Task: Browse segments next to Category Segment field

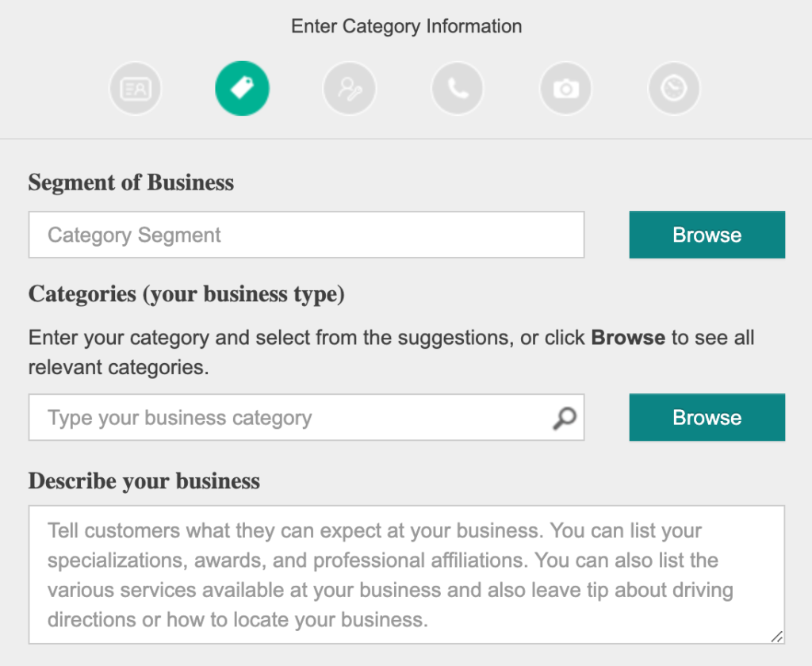Action: click(707, 235)
